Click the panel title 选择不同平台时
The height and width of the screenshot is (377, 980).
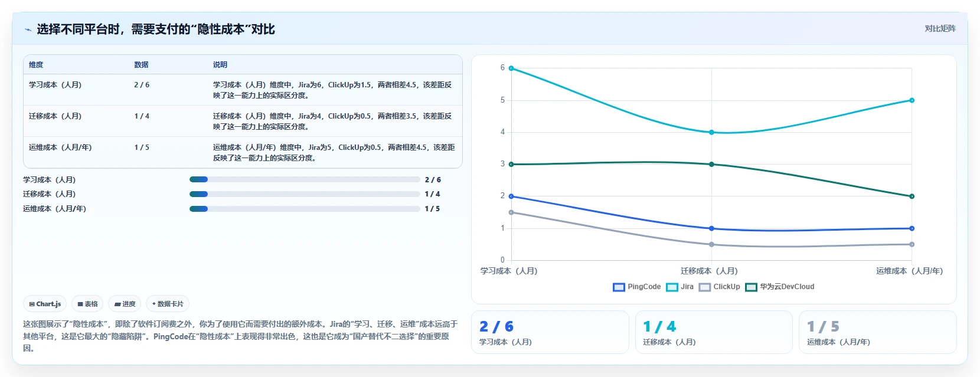[x=156, y=29]
